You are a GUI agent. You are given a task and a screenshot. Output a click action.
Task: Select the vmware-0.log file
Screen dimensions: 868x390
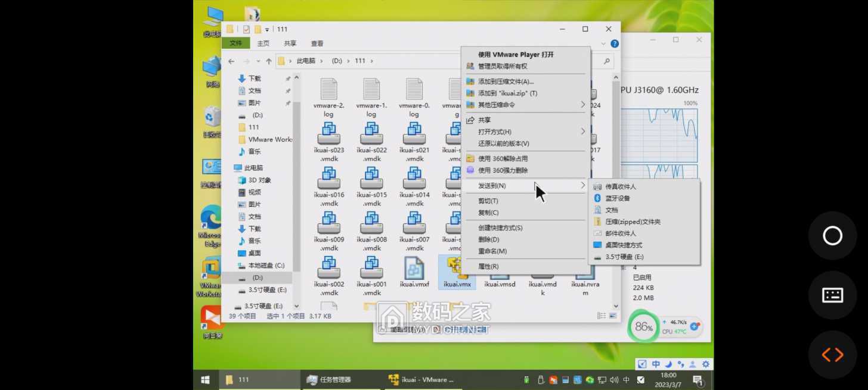coord(414,97)
